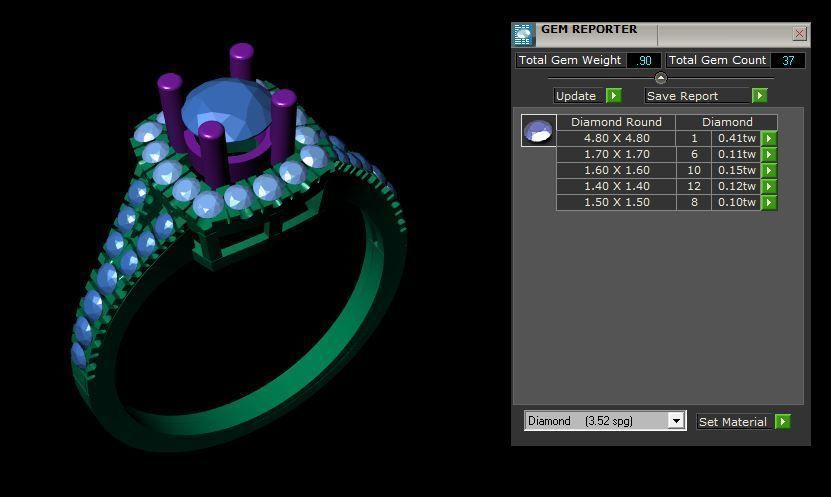Viewport: 831px width, 497px height.
Task: Click the Update button
Action: pyautogui.click(x=578, y=96)
